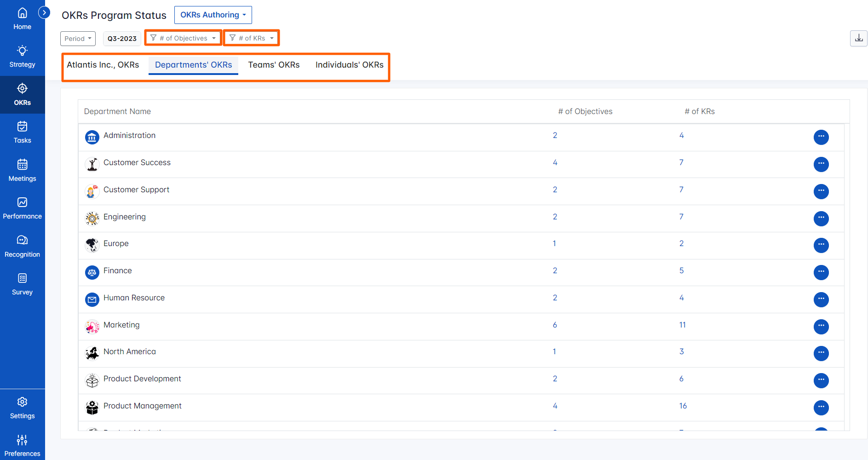Image resolution: width=868 pixels, height=460 pixels.
Task: Click the Human Resource envelope icon
Action: [x=92, y=299]
